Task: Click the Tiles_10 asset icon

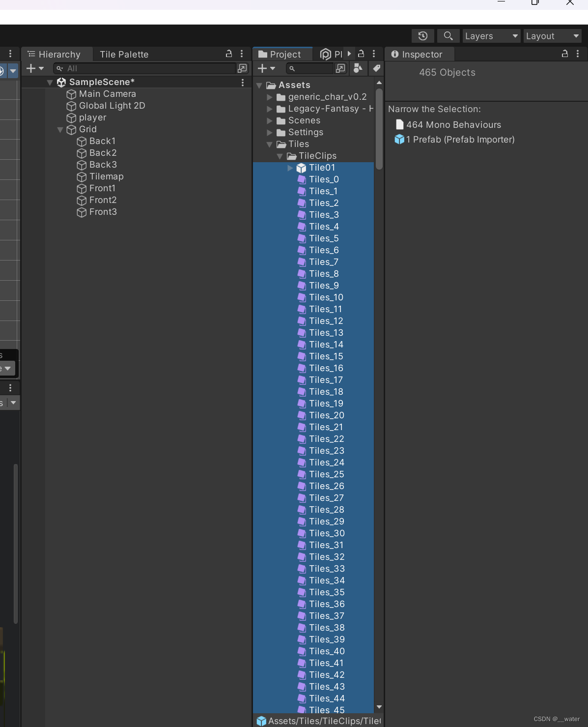Action: coord(302,298)
